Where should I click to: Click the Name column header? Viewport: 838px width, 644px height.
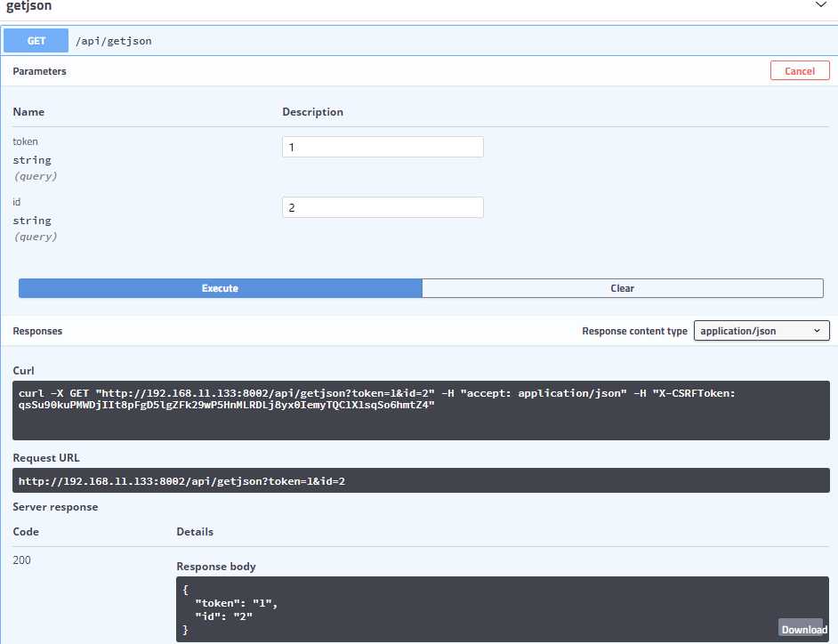click(x=28, y=112)
